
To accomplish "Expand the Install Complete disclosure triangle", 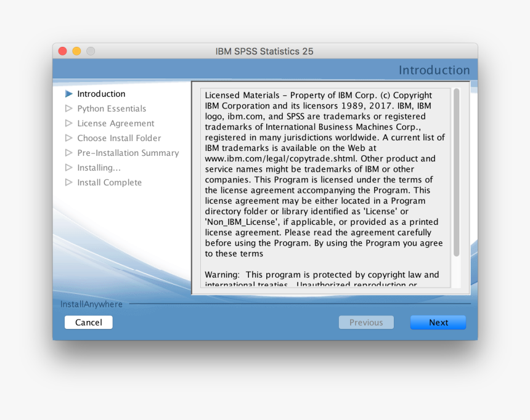I will click(x=69, y=182).
